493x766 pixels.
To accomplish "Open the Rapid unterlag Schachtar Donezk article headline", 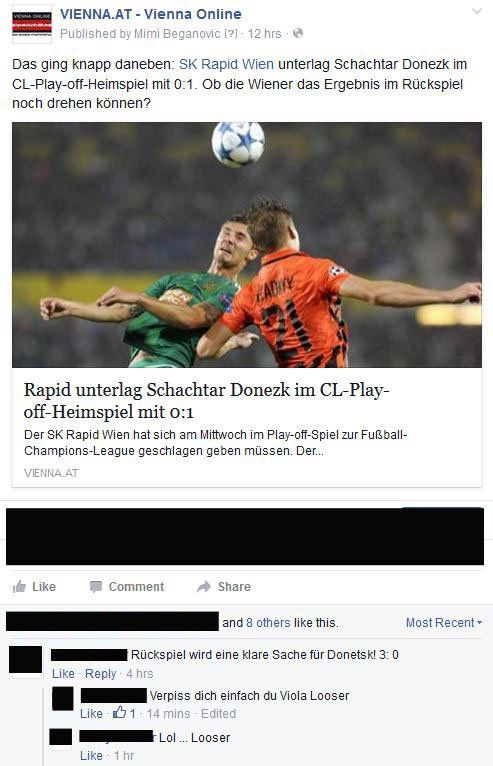I will click(x=206, y=401).
